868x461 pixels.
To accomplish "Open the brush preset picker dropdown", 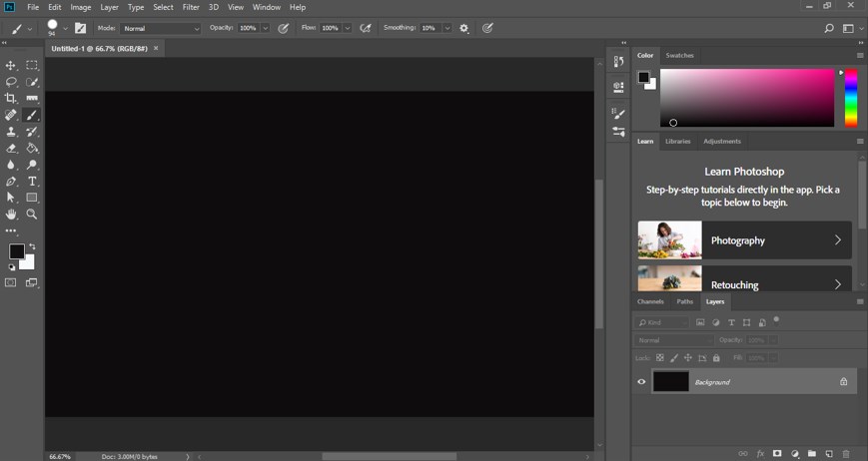I will 65,28.
